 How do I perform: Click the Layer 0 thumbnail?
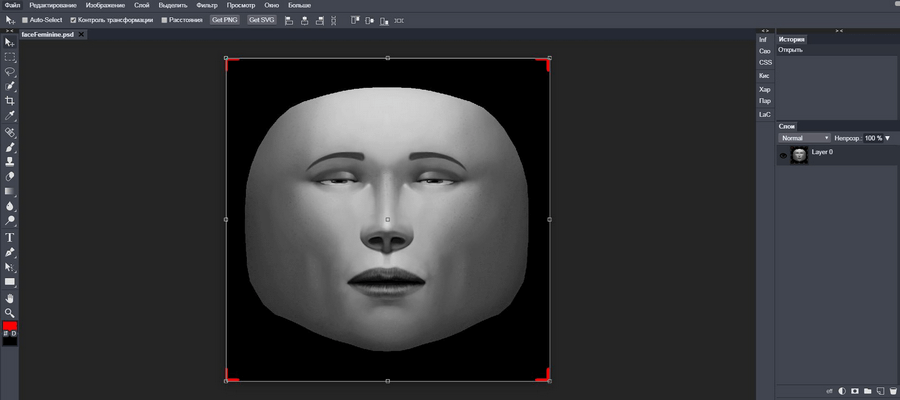[x=799, y=155]
